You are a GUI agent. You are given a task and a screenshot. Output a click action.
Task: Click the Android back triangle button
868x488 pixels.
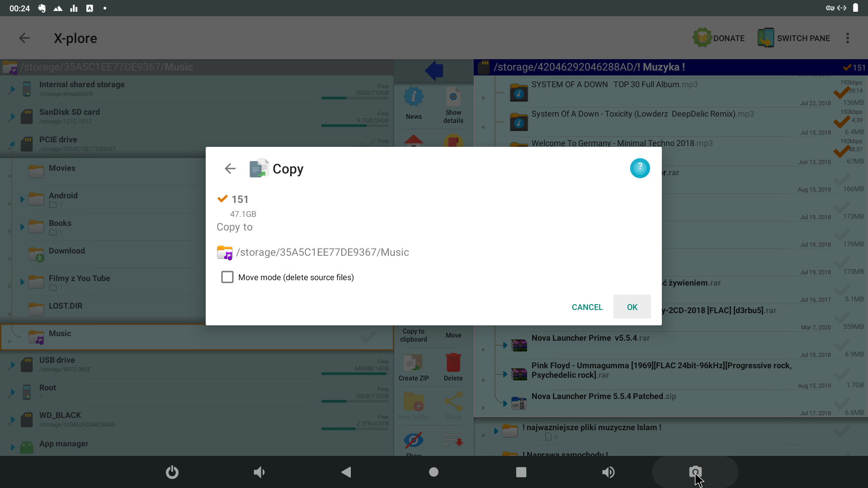pos(346,472)
